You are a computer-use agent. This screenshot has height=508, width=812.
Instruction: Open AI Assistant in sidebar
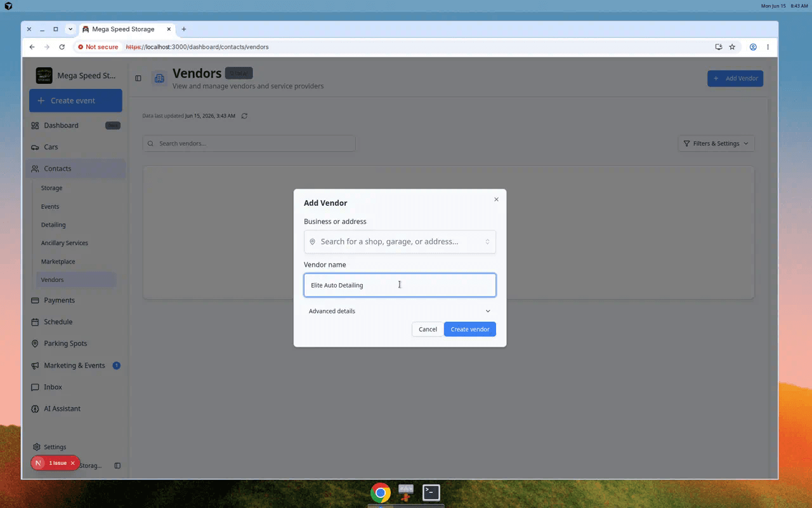pyautogui.click(x=75, y=409)
